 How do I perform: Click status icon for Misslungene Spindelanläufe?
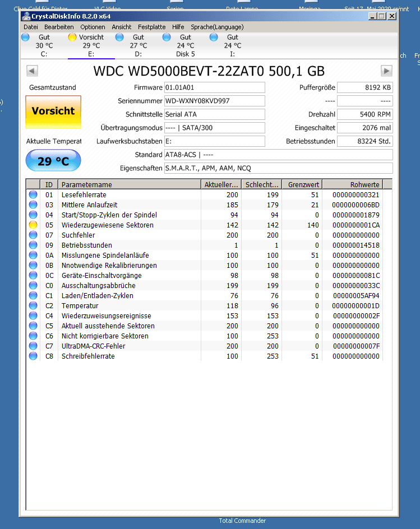coord(33,256)
